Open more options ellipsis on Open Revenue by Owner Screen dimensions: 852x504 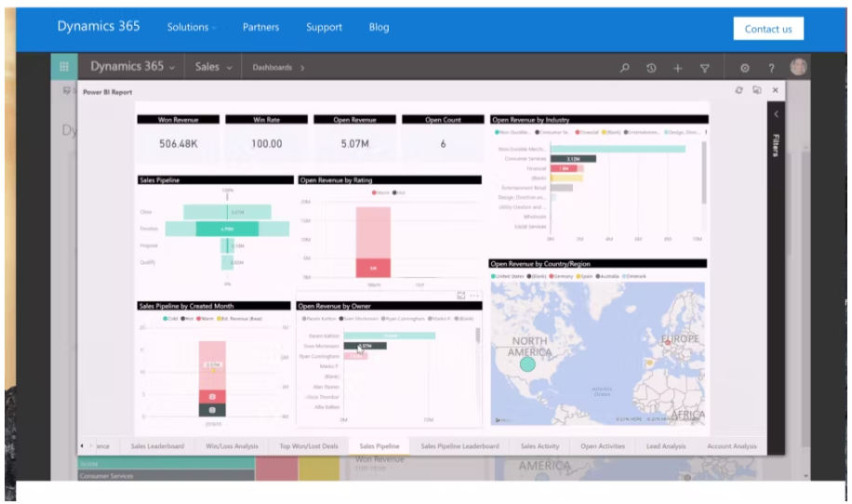click(474, 296)
